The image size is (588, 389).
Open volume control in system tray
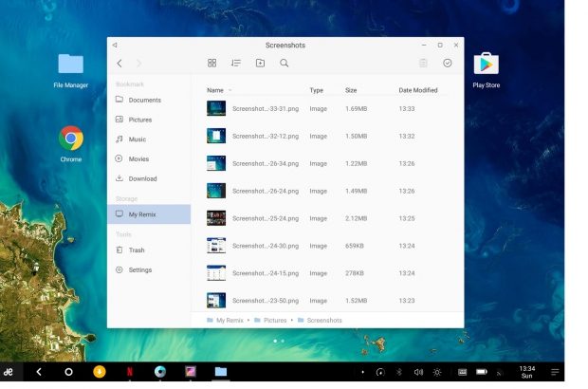pos(418,372)
